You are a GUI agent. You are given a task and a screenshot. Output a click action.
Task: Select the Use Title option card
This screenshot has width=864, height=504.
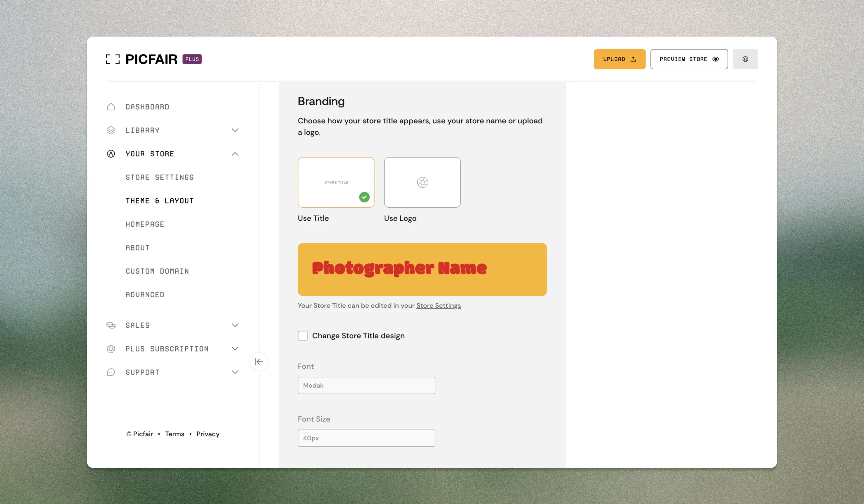336,182
